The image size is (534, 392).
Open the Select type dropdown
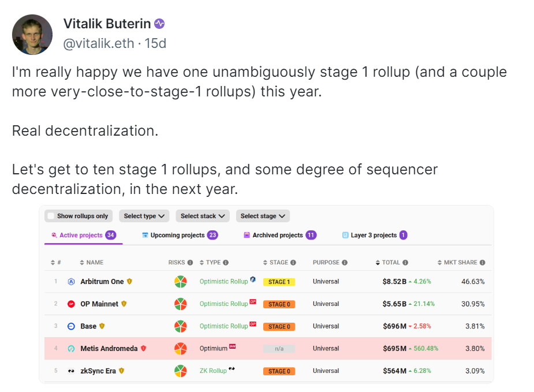pyautogui.click(x=144, y=216)
